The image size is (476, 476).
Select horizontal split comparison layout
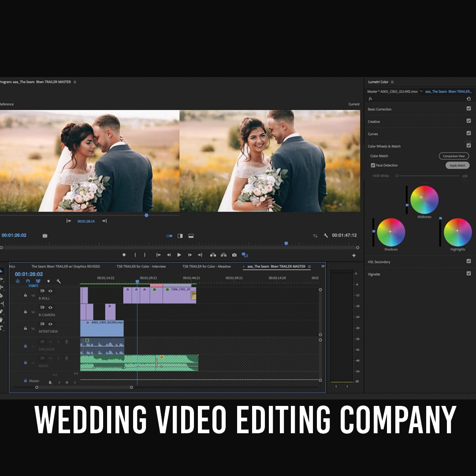pos(191,236)
